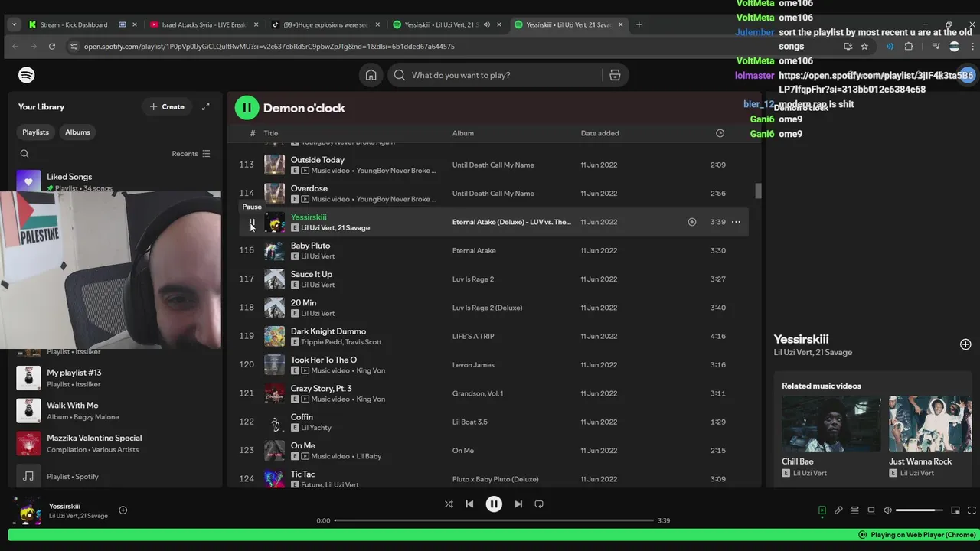Switch to Israel Attacks Syria LIVE tab

tap(204, 24)
